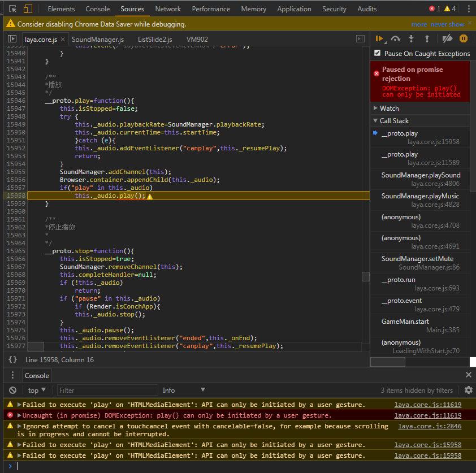Toggle the pause on exceptions button
The width and height of the screenshot is (476, 473).
click(x=463, y=39)
